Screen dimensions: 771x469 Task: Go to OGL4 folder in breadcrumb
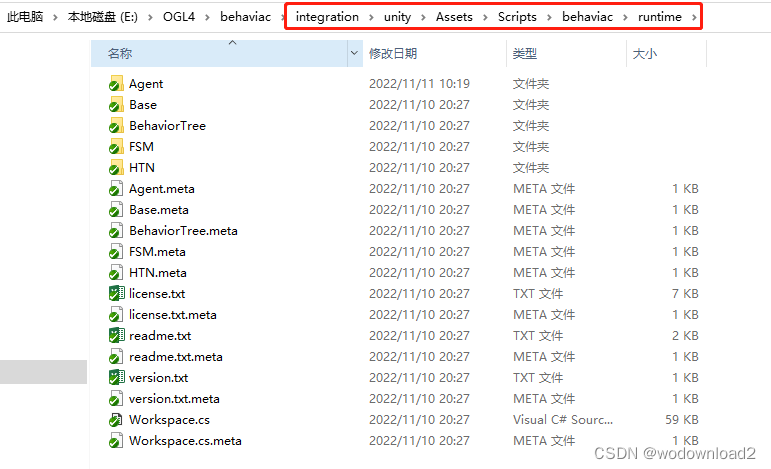[179, 17]
